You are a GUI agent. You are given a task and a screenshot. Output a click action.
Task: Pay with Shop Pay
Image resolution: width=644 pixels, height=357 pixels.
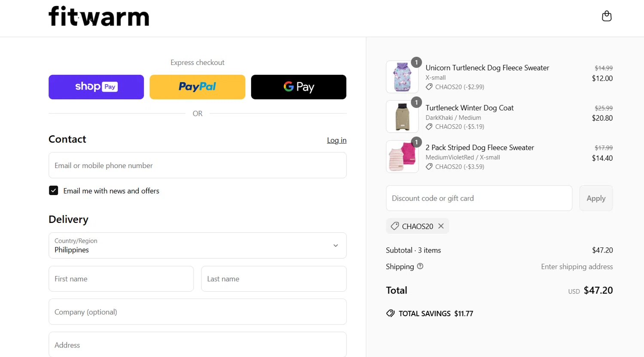[x=96, y=87]
